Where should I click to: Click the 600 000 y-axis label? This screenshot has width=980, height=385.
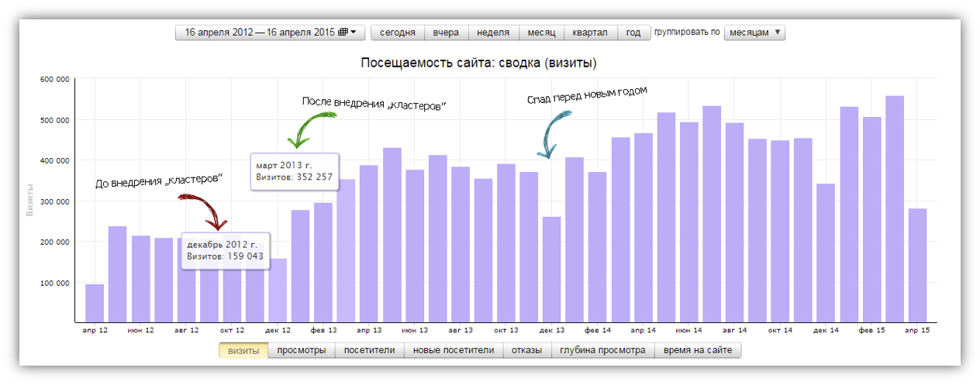coord(53,79)
